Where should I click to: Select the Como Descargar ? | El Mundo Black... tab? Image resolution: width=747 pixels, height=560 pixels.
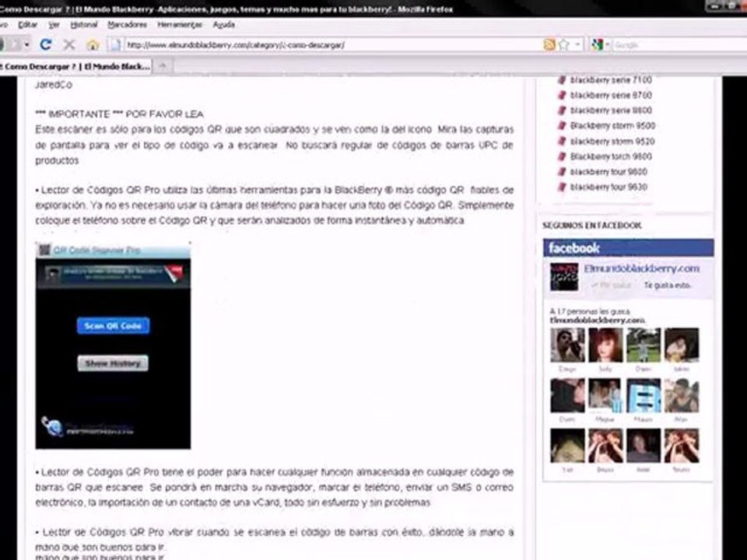[x=75, y=66]
